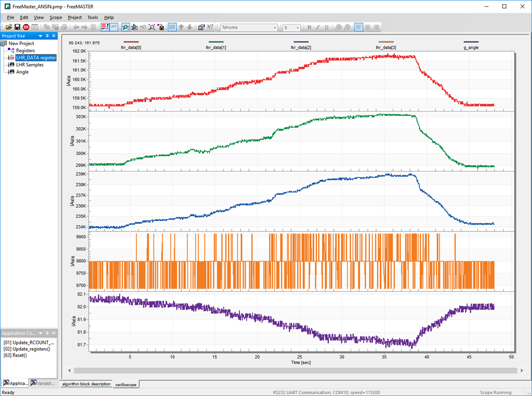The image size is (532, 396).
Task: Toggle the grid lines toolbar button
Action: pyautogui.click(x=173, y=27)
